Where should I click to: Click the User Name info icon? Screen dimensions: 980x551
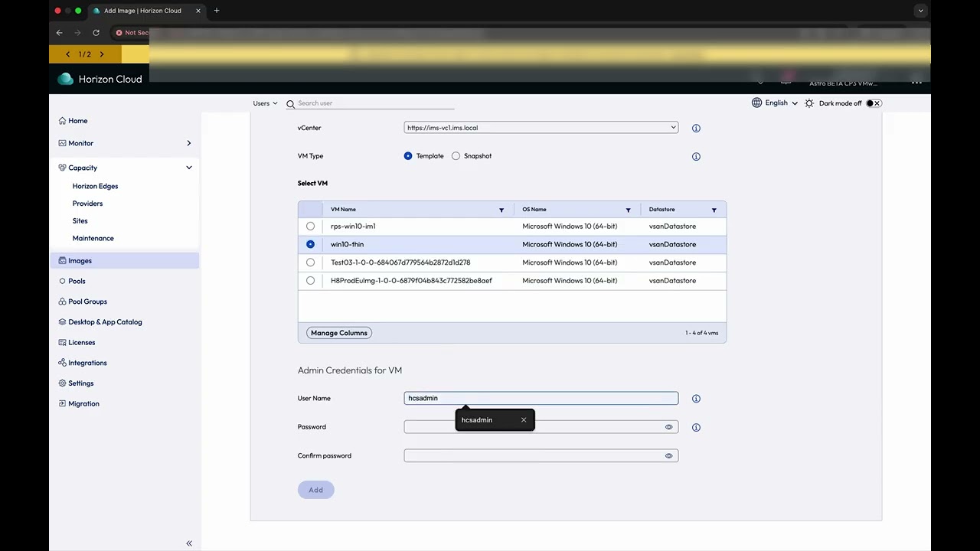[696, 399]
